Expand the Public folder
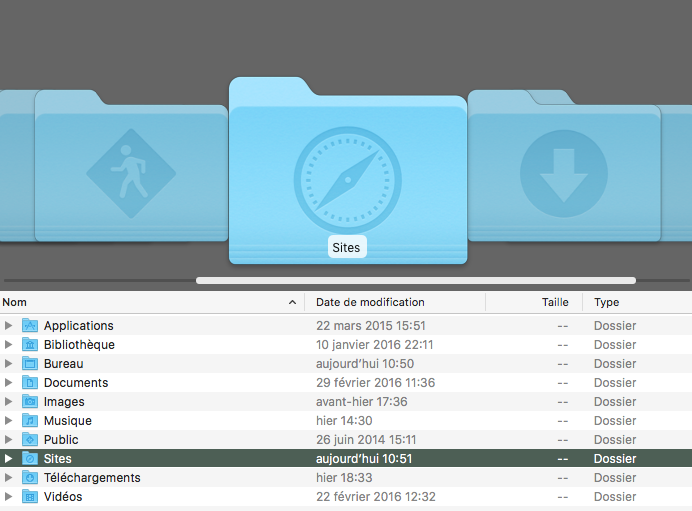 point(8,440)
